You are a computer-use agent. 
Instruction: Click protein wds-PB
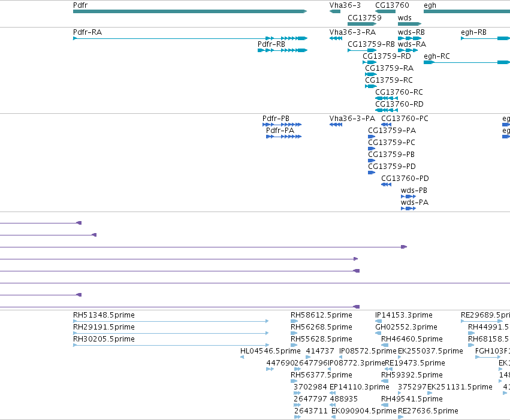[x=408, y=197]
